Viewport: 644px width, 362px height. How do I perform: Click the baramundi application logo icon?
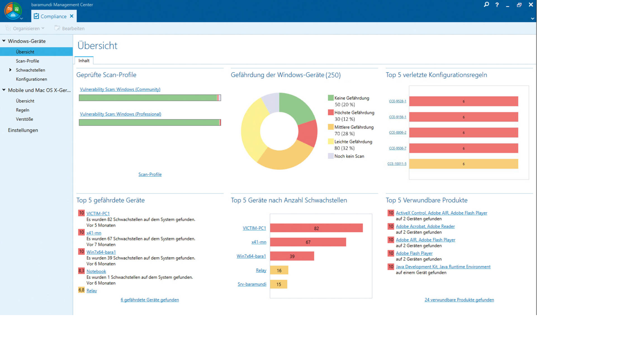click(x=13, y=11)
